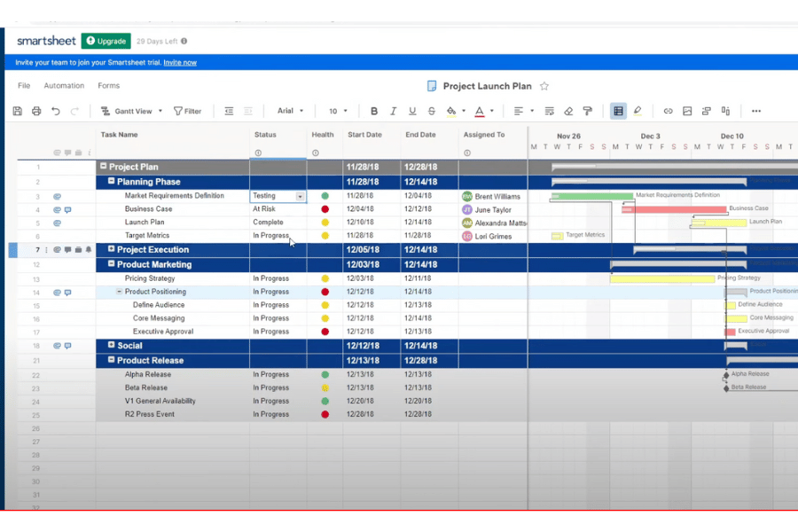Click the edit project settings icon
The width and height of the screenshot is (798, 532).
coord(725,111)
